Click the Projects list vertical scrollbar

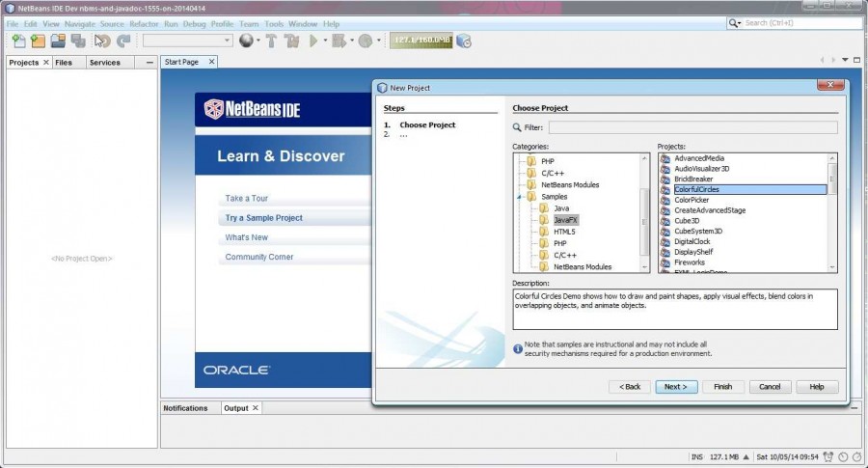831,212
